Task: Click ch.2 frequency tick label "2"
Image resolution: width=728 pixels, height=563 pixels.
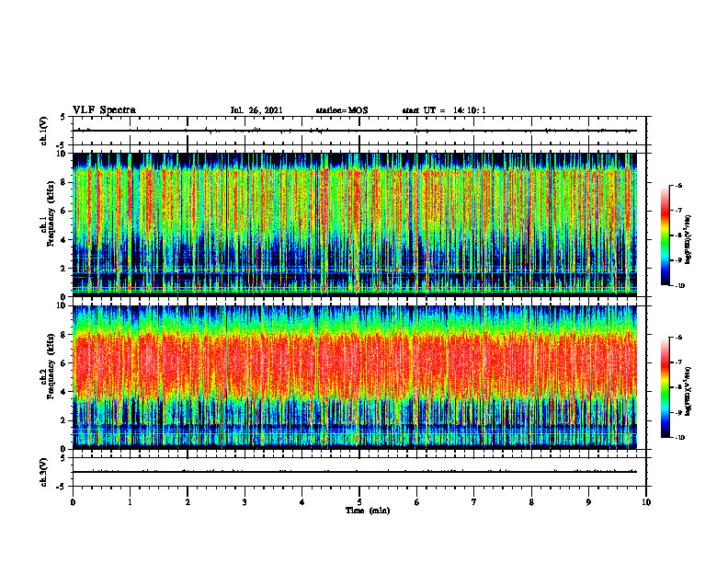Action: [x=64, y=420]
